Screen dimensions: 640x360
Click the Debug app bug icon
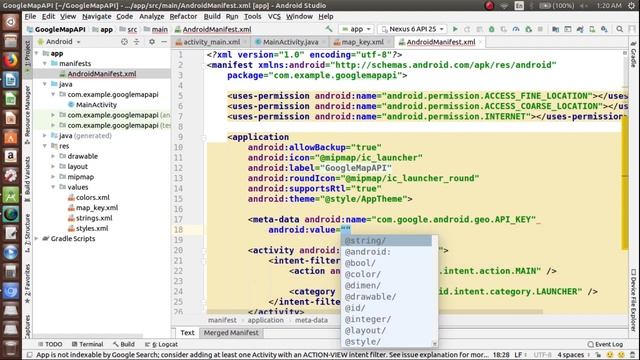[x=491, y=29]
